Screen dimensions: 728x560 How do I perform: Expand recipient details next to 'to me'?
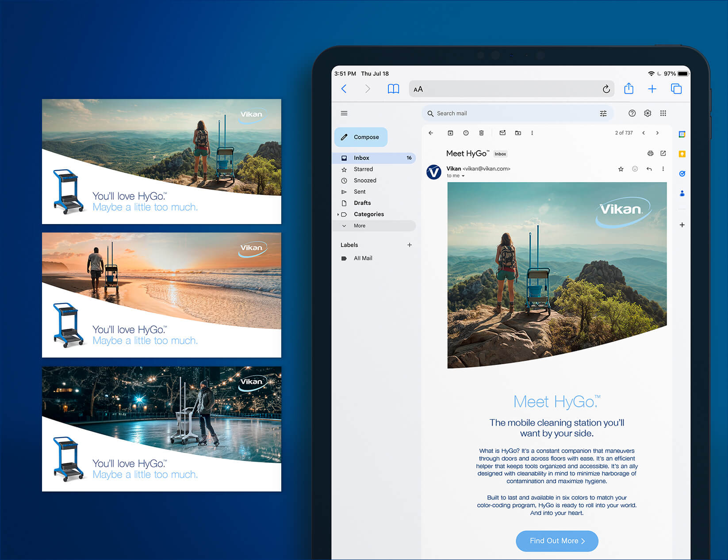463,176
